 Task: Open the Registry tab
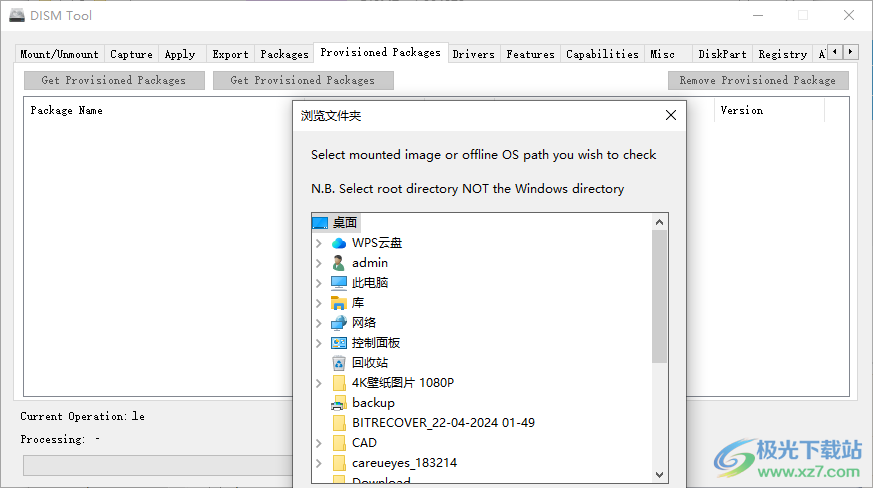click(x=783, y=54)
